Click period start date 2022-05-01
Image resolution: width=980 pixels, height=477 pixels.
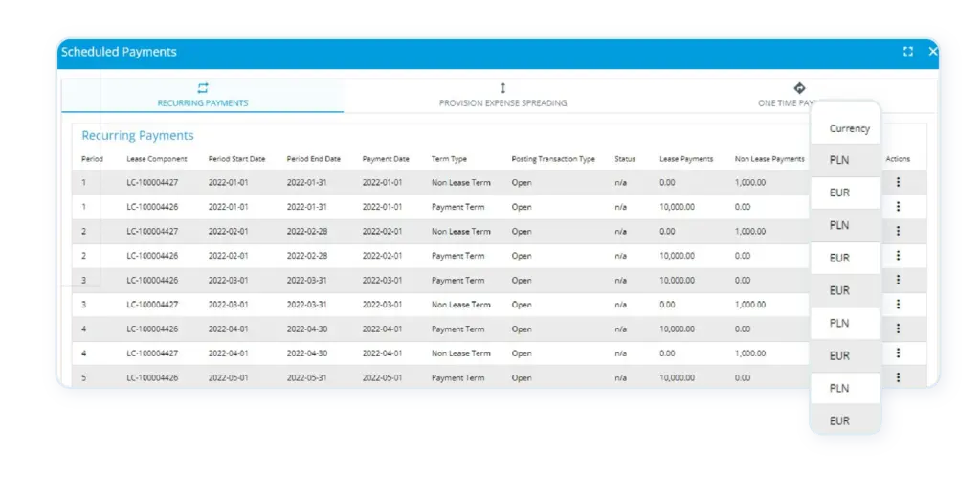tap(228, 377)
